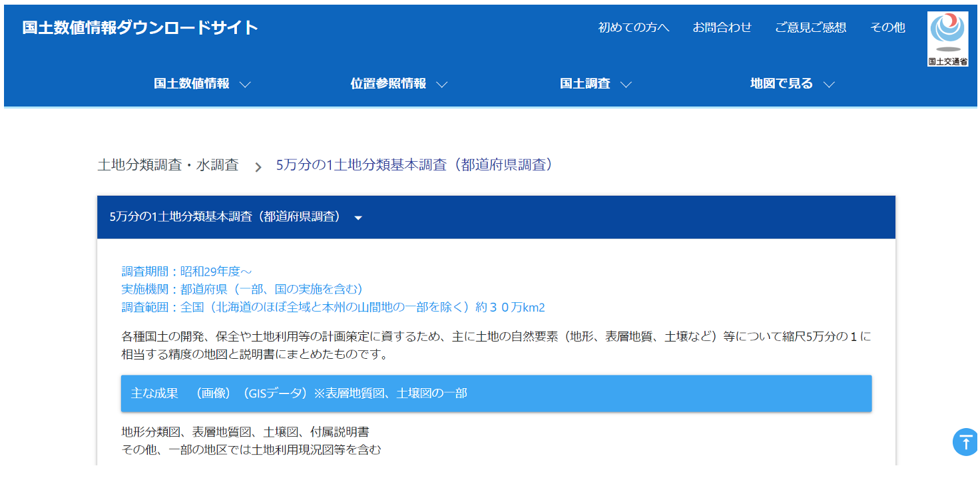Click the ご意見ご感想 menu entry
The height and width of the screenshot is (482, 980).
(x=810, y=27)
